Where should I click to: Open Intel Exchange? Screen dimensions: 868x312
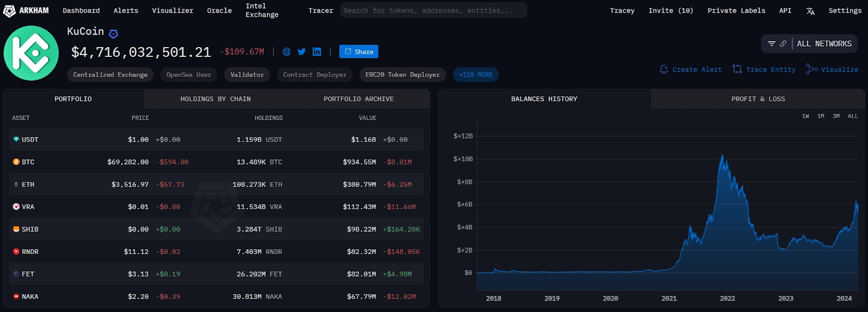click(262, 10)
